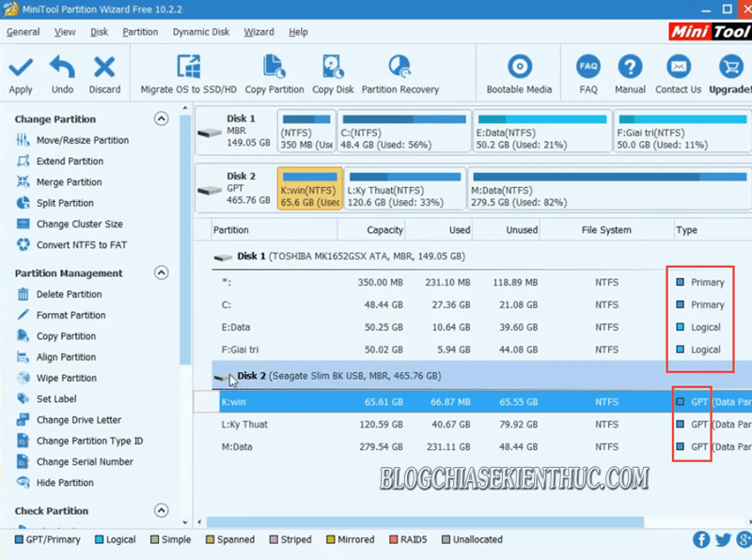This screenshot has height=560, width=752.
Task: Collapse the Partition Management section
Action: 161,272
